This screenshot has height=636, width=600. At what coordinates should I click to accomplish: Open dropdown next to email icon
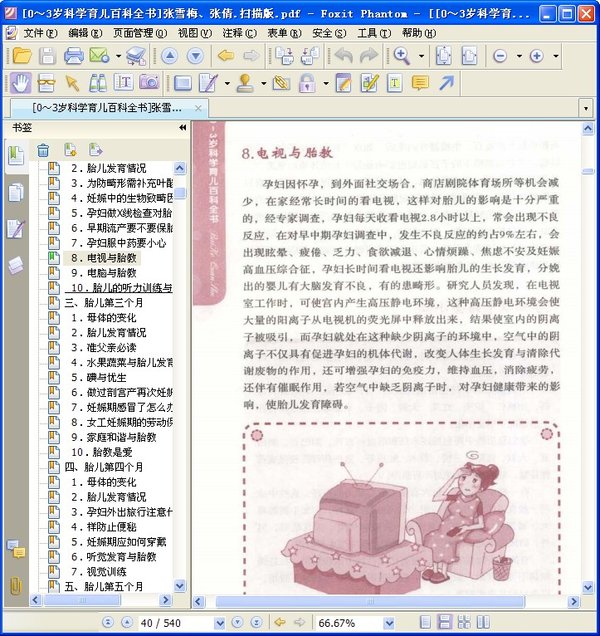[x=118, y=56]
